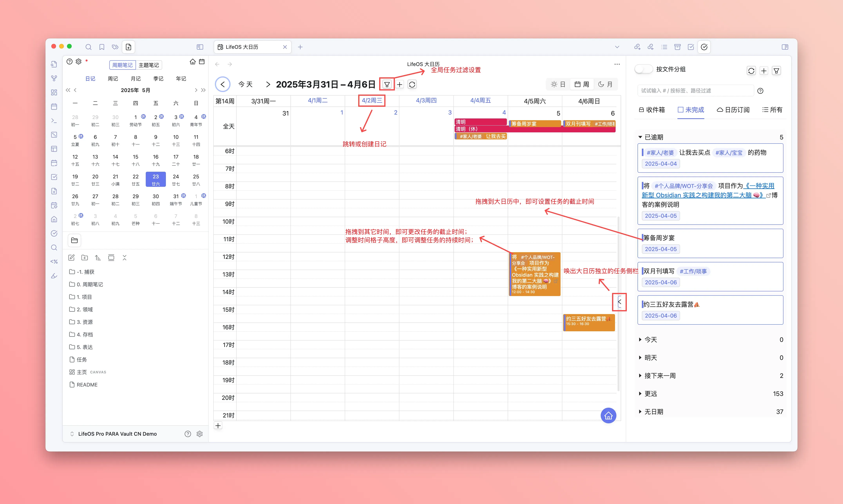Image resolution: width=843 pixels, height=504 pixels.
Task: Open the 筹备周岁宴 task card
Action: point(710,243)
